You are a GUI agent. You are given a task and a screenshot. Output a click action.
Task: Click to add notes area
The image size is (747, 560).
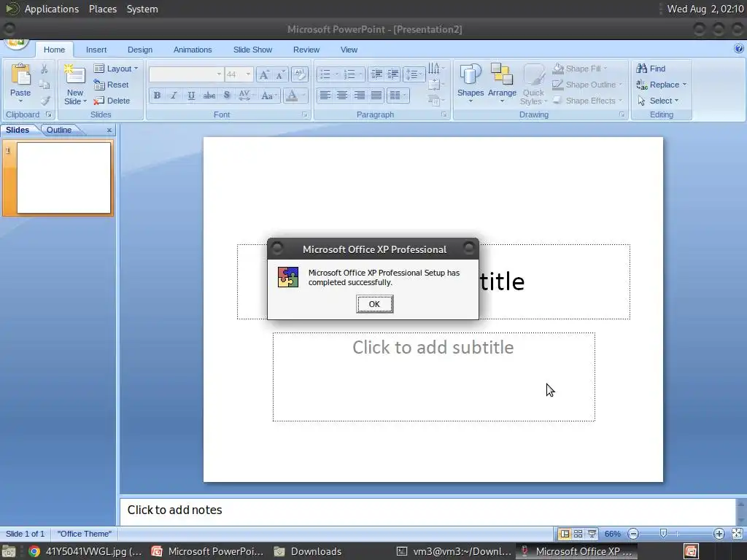(x=427, y=510)
